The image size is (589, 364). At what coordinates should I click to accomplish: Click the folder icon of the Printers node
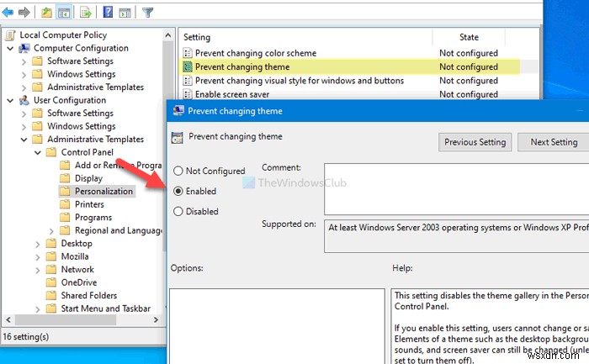pos(65,204)
